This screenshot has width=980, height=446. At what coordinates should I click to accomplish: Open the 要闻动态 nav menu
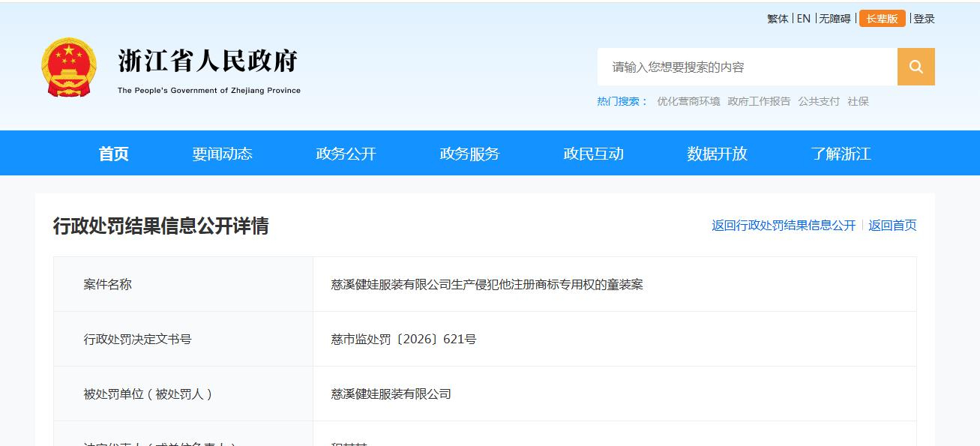tap(222, 154)
